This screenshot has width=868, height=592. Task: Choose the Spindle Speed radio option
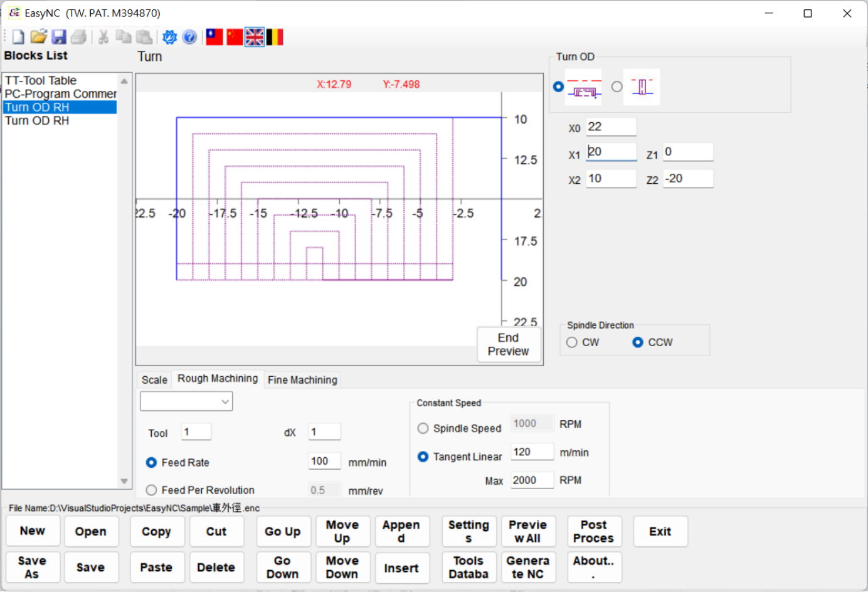pos(423,428)
